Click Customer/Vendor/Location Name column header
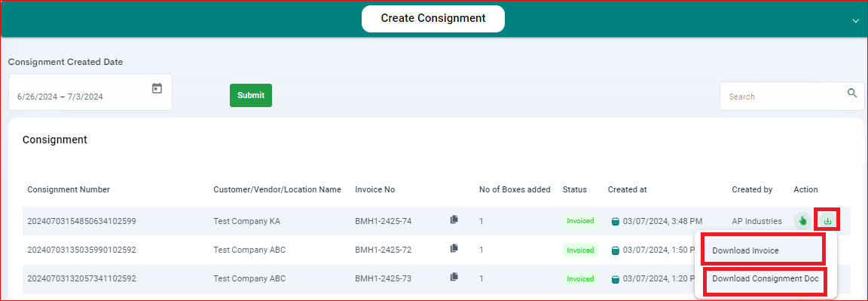The width and height of the screenshot is (868, 301). coord(277,189)
